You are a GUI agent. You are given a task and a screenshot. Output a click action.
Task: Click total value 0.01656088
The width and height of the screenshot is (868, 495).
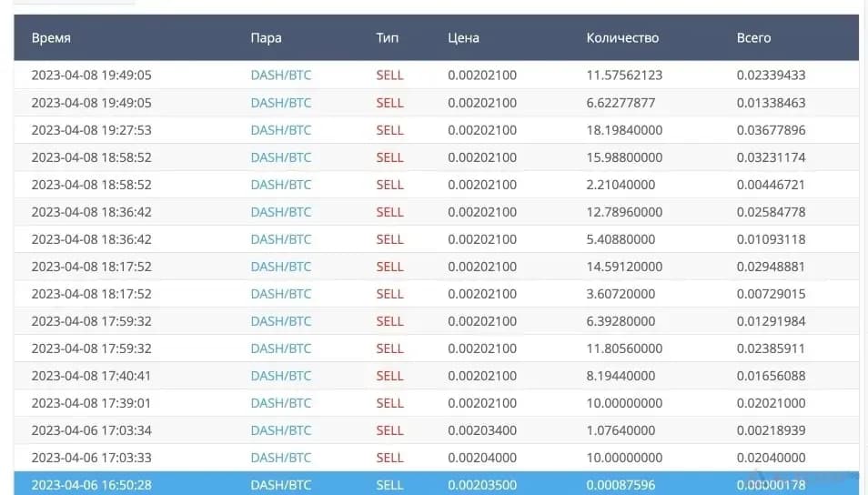click(x=771, y=376)
